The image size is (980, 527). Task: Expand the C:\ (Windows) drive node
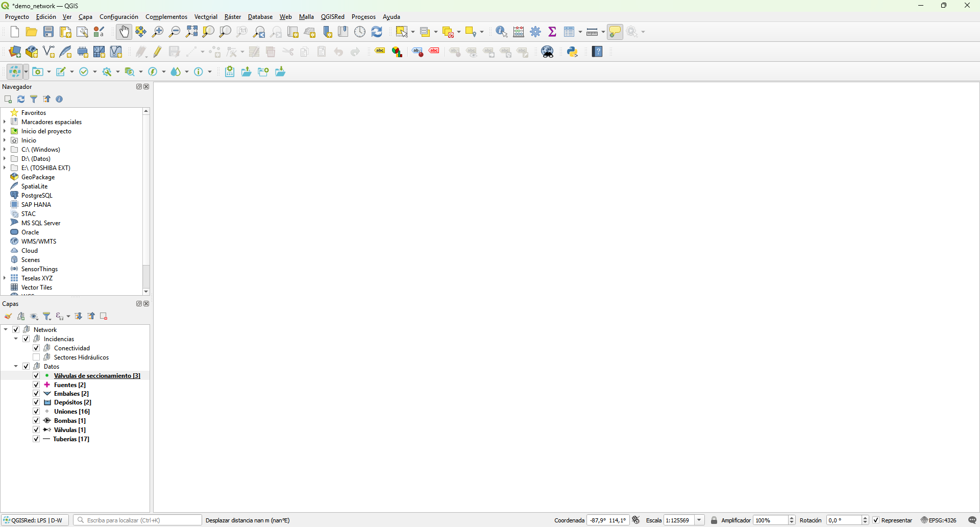[x=5, y=150]
